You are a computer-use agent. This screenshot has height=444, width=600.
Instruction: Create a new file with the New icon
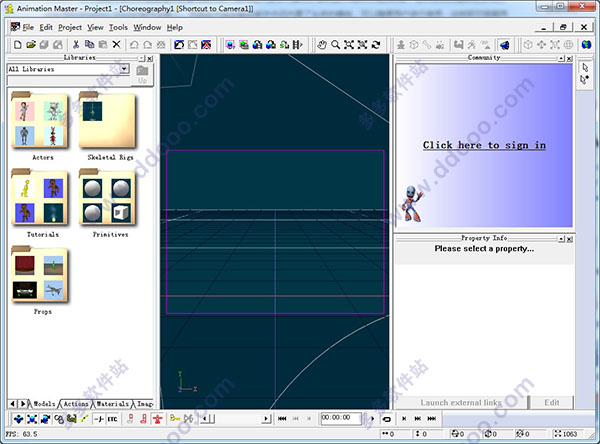coord(18,45)
